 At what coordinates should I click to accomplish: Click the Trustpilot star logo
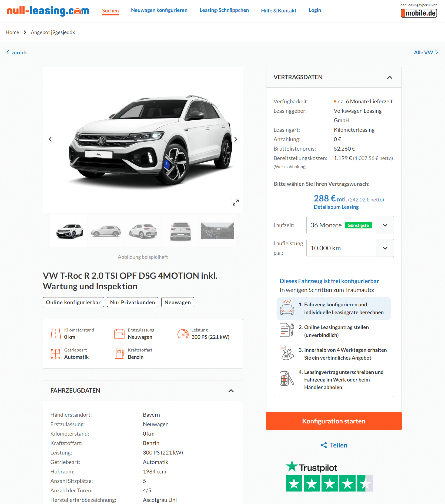pos(292,466)
